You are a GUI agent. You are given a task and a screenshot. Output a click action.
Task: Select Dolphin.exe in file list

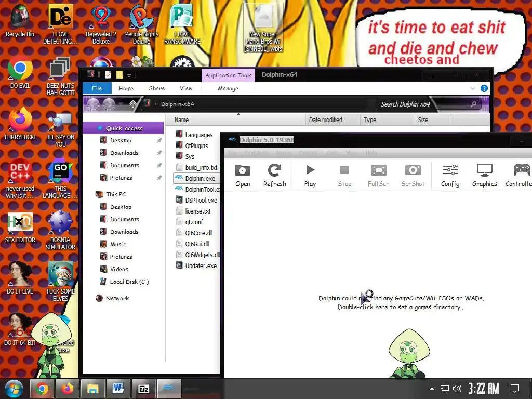pos(196,178)
